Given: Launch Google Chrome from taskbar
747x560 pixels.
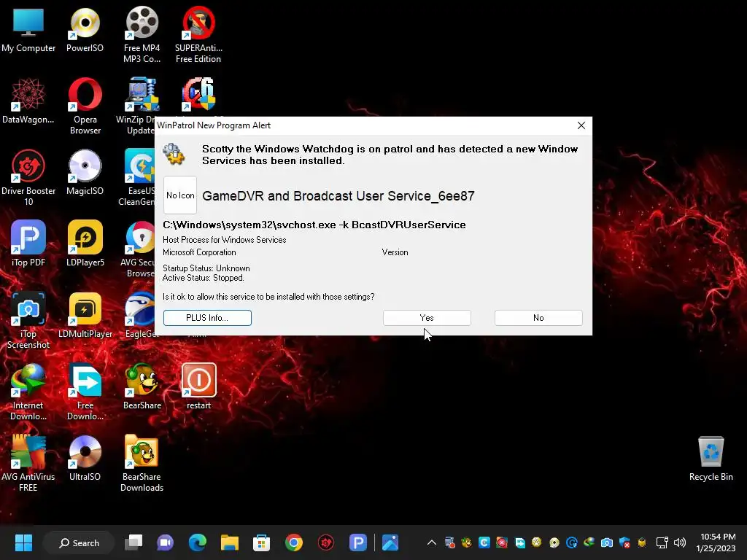Looking at the screenshot, I should tap(293, 542).
